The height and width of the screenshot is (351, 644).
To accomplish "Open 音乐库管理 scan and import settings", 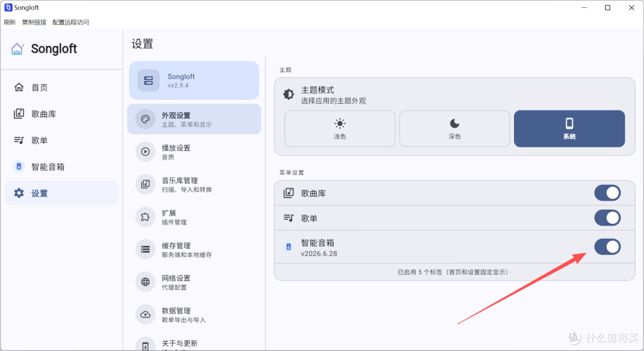I will (x=194, y=184).
